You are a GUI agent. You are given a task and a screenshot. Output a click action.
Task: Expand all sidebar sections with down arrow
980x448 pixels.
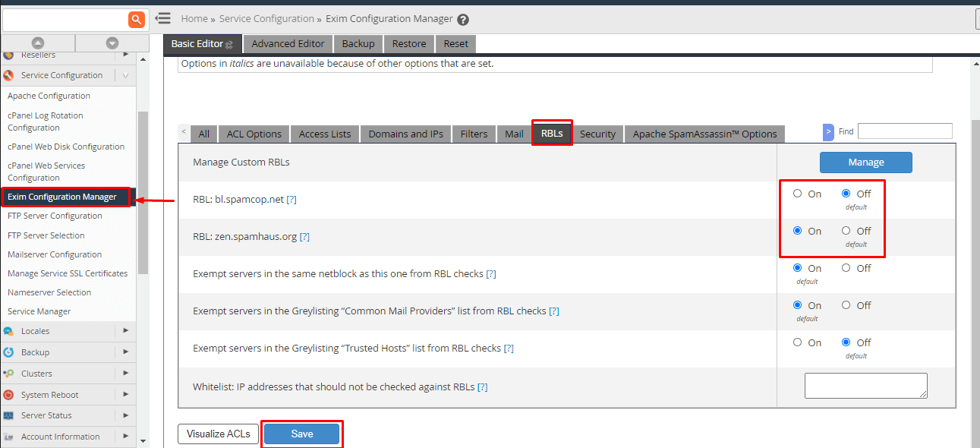[112, 43]
